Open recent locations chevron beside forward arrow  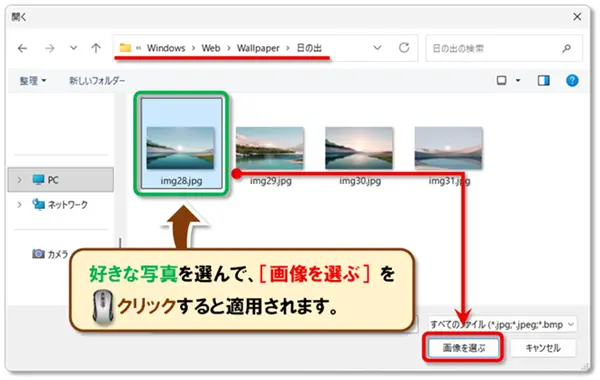(73, 48)
